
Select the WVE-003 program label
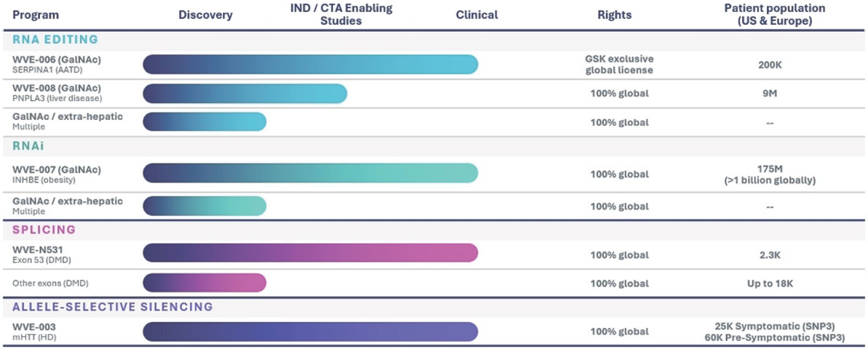tap(34, 327)
